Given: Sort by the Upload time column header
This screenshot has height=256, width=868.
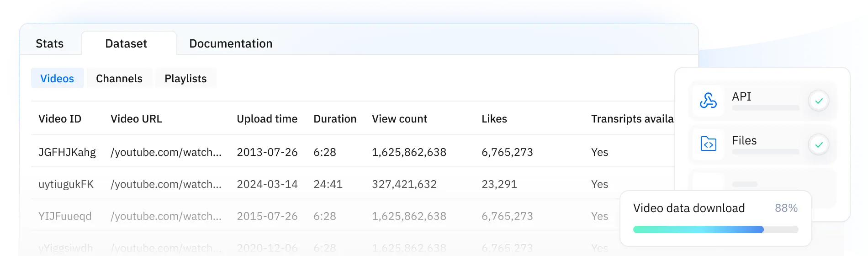Looking at the screenshot, I should (267, 119).
